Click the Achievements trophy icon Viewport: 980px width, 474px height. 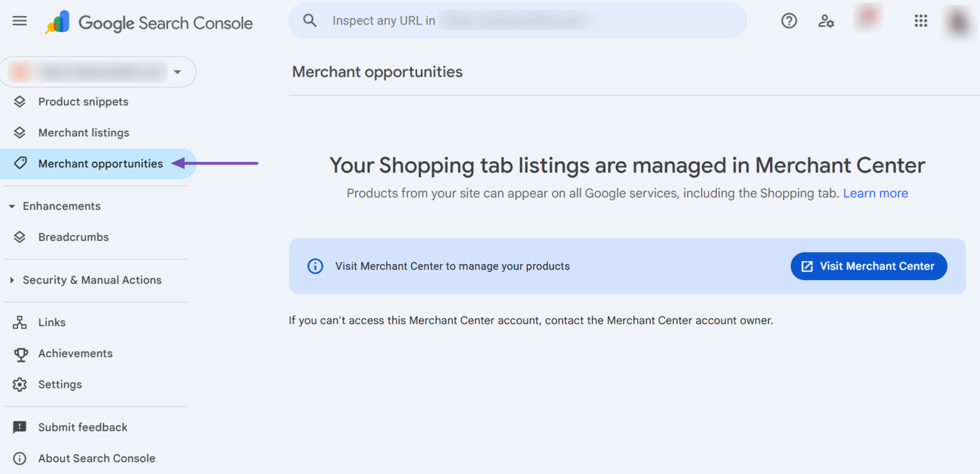tap(20, 353)
